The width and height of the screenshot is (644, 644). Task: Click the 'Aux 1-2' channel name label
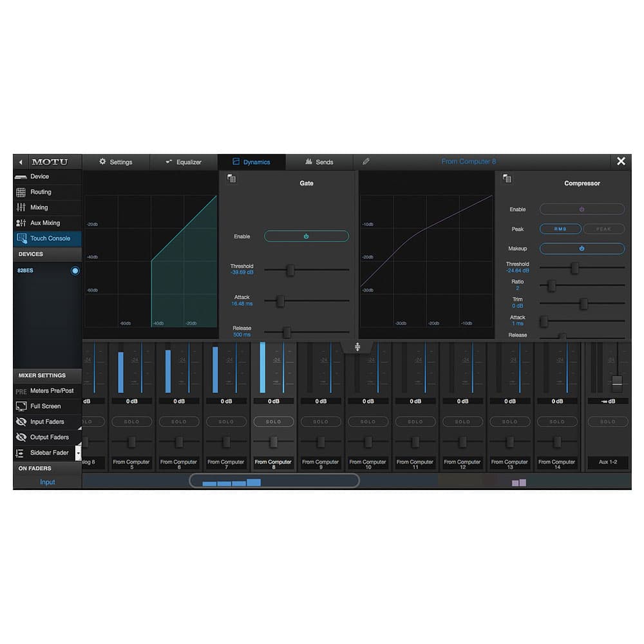pos(608,462)
